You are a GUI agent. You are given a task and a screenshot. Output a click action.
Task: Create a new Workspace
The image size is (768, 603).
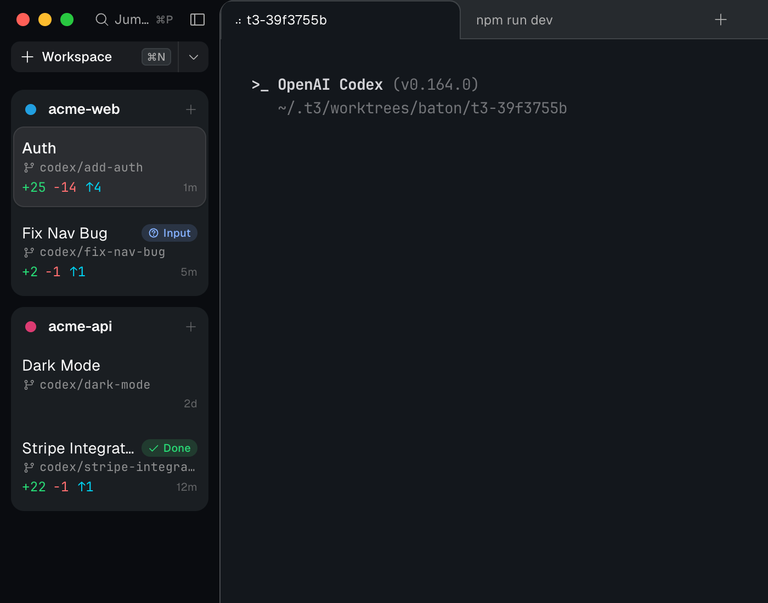click(x=95, y=57)
